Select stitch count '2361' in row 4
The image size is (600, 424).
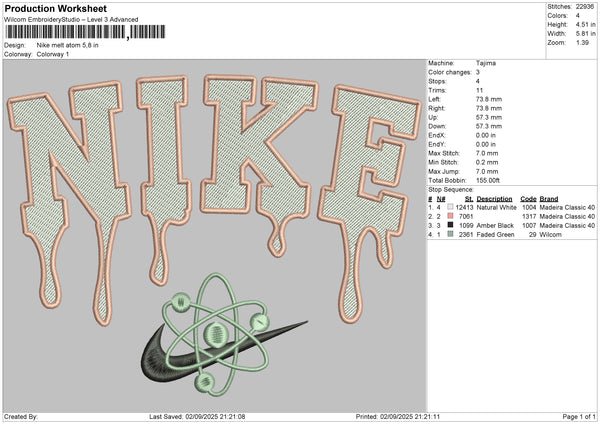point(466,235)
